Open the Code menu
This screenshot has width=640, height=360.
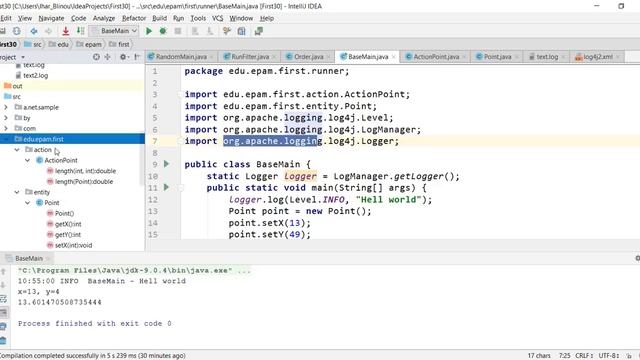click(78, 18)
